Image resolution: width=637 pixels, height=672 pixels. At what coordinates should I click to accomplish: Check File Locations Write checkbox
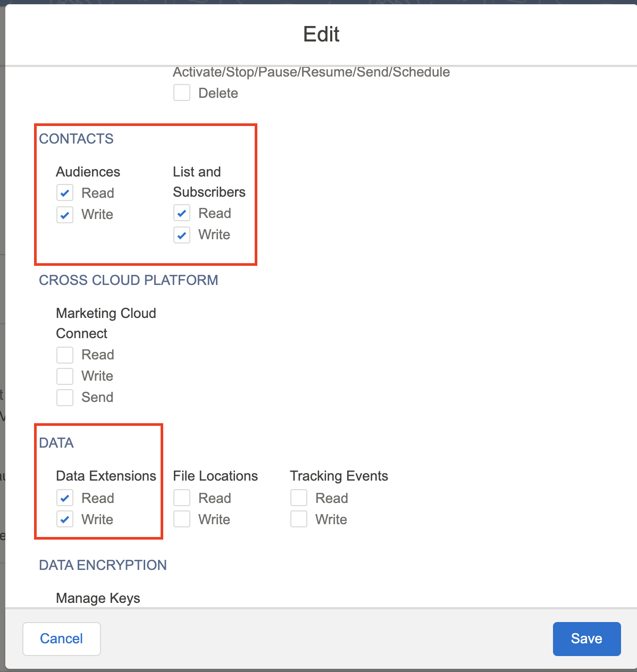[182, 519]
